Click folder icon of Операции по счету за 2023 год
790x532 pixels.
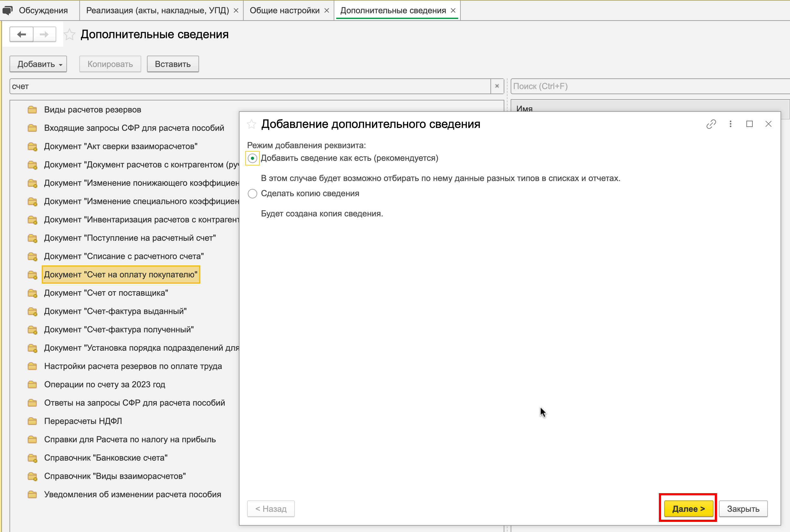[32, 384]
